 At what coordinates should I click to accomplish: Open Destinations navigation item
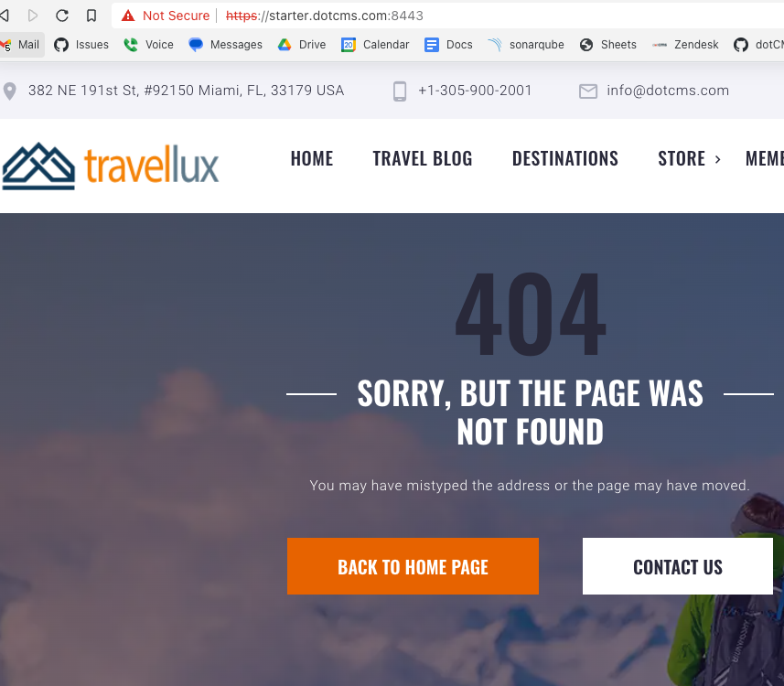click(565, 158)
